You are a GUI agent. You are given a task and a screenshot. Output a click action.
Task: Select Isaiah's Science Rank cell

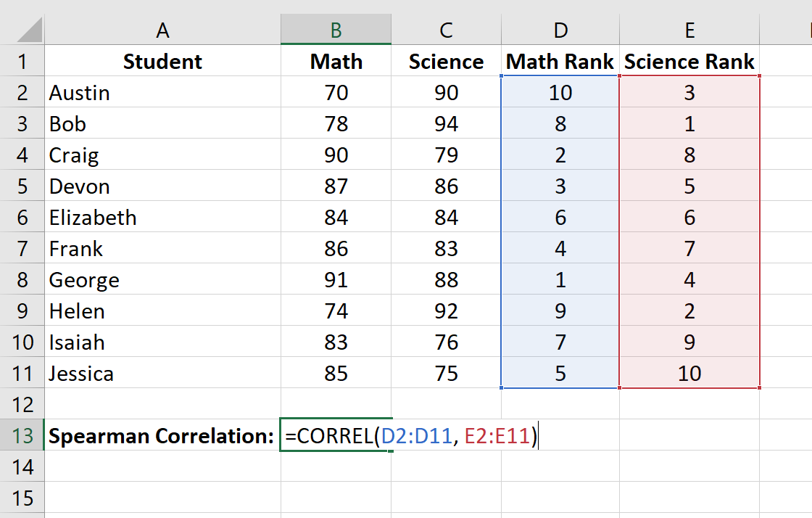tap(689, 342)
